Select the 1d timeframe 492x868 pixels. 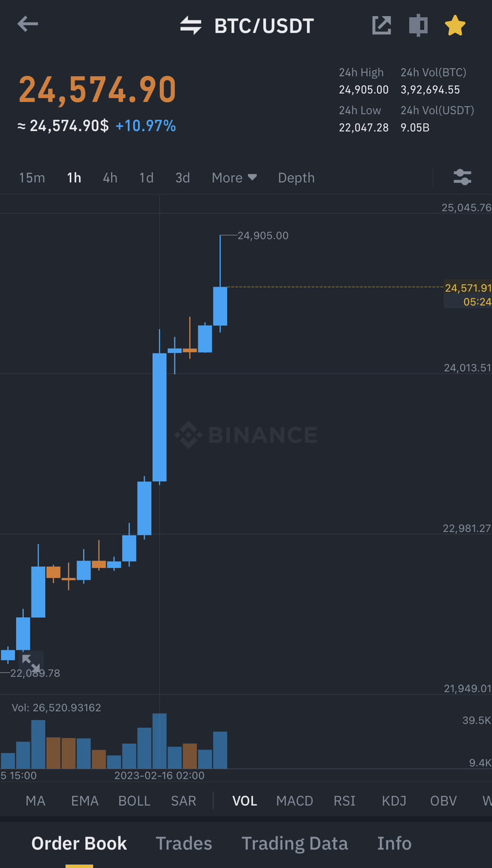146,177
